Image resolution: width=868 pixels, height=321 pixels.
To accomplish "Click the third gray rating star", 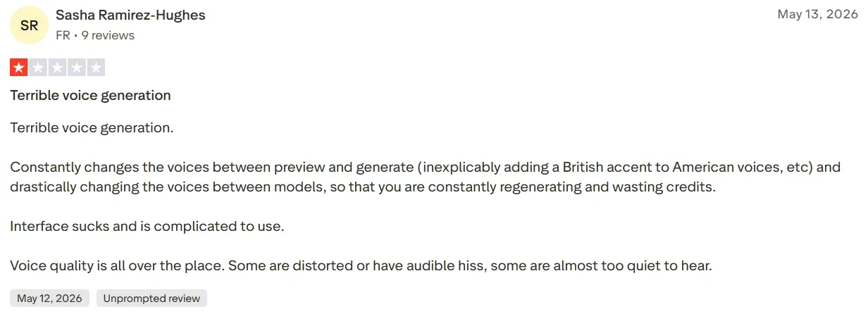I will pos(57,68).
